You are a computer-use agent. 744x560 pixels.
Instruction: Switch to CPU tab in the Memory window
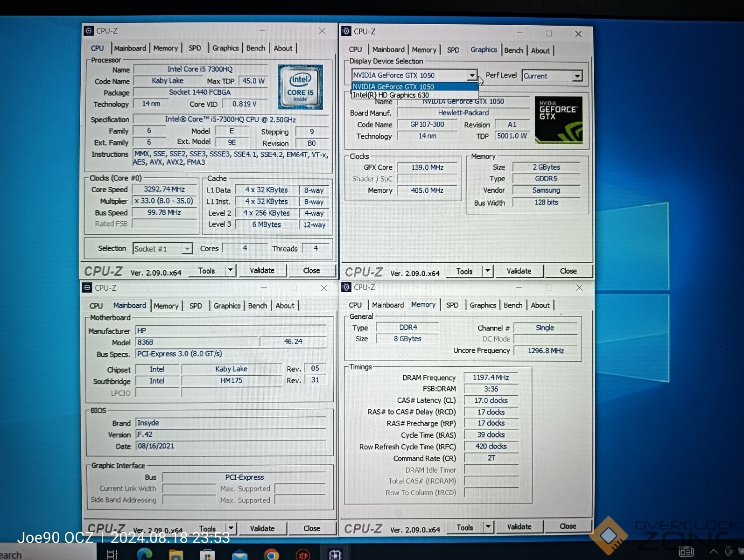355,305
